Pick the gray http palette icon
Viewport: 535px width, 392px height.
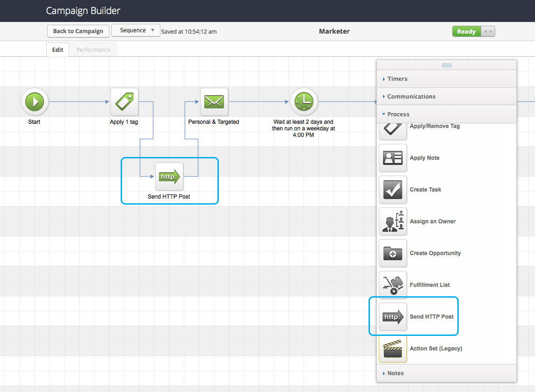(393, 317)
